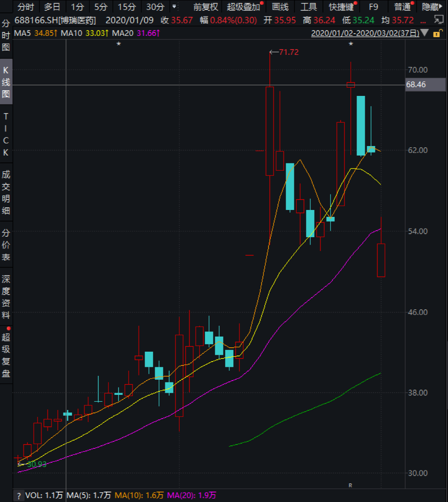Expand the date range triangle dropdown
This screenshot has height=502, width=448.
click(425, 33)
